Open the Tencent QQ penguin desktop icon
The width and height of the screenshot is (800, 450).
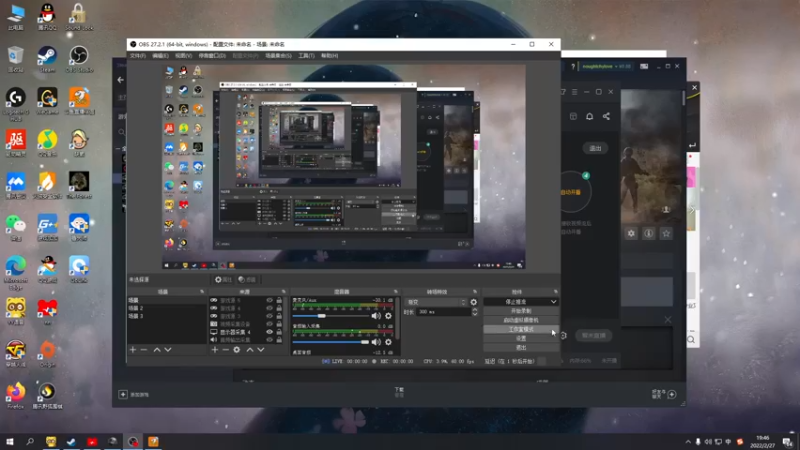(x=47, y=16)
